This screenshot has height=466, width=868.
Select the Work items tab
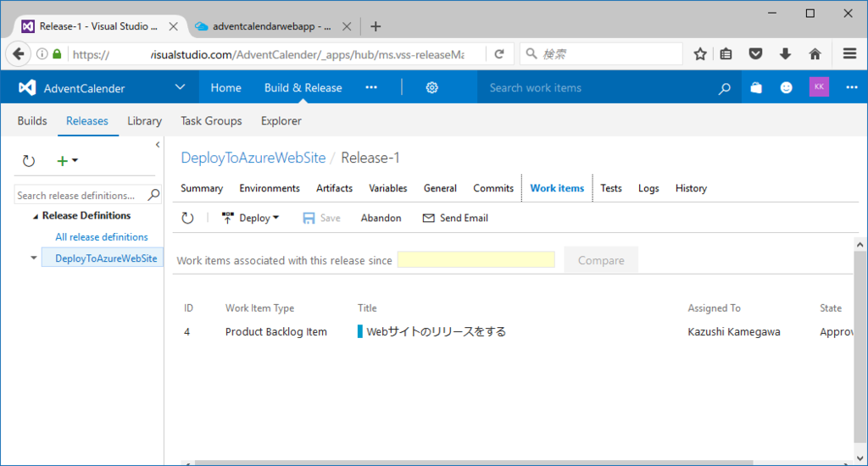[557, 188]
